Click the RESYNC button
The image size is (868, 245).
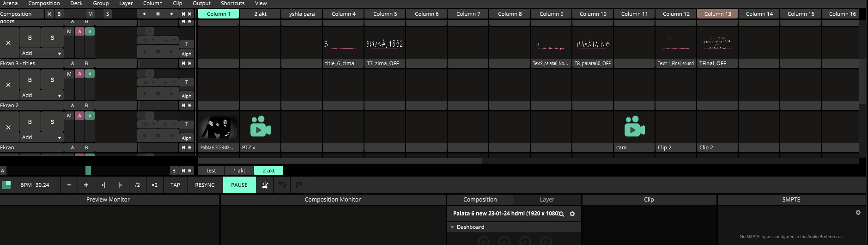tap(205, 185)
